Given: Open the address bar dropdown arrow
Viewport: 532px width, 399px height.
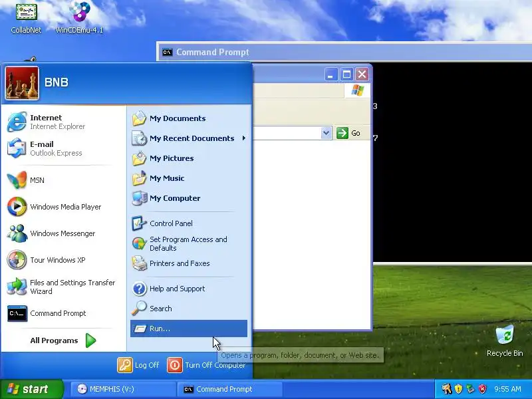Looking at the screenshot, I should click(326, 133).
